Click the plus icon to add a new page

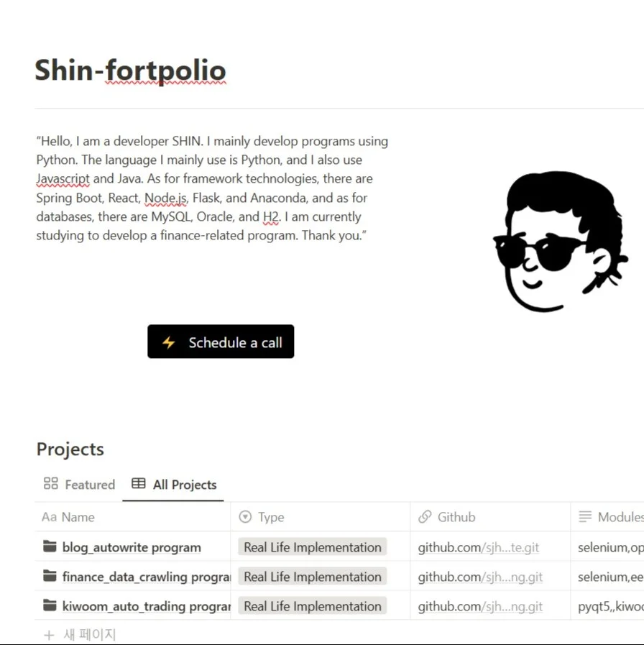coord(49,635)
